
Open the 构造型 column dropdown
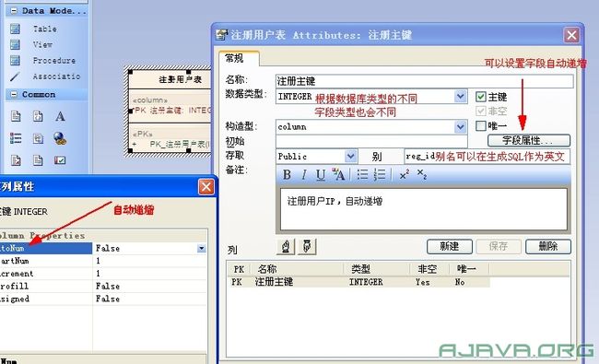pos(461,126)
